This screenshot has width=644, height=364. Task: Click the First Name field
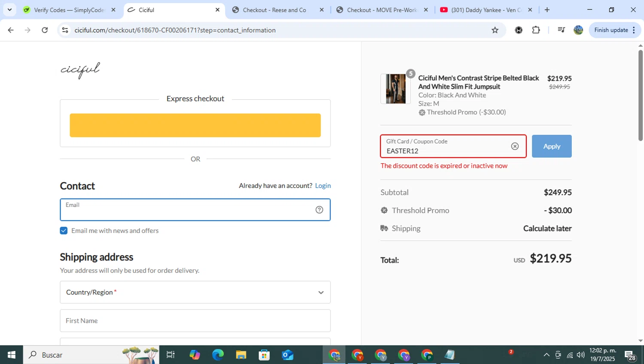point(195,321)
